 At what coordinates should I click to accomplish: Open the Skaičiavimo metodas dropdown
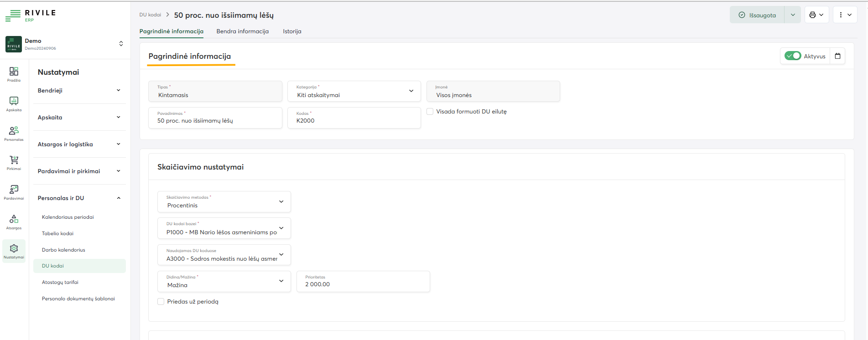(x=224, y=201)
